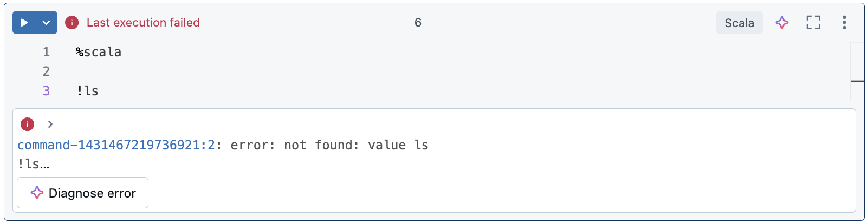The height and width of the screenshot is (223, 868).
Task: Click the red error icon in the output
Action: 27,124
